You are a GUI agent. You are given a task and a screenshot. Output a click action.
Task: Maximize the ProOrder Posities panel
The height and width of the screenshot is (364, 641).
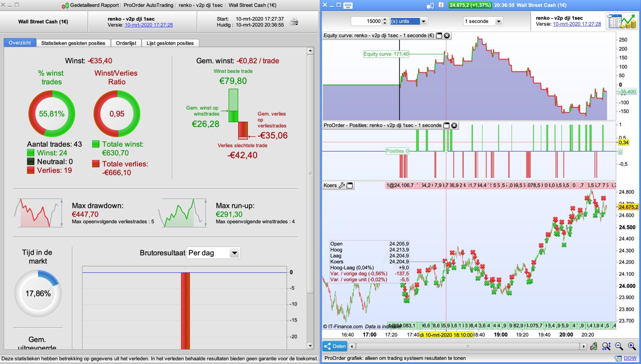click(x=446, y=126)
